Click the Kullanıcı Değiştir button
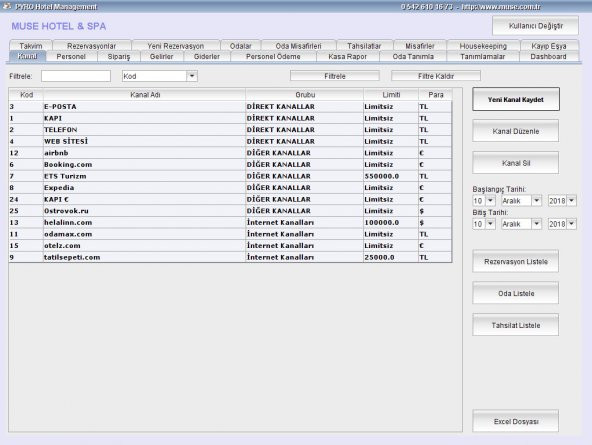The image size is (592, 445). point(535,26)
